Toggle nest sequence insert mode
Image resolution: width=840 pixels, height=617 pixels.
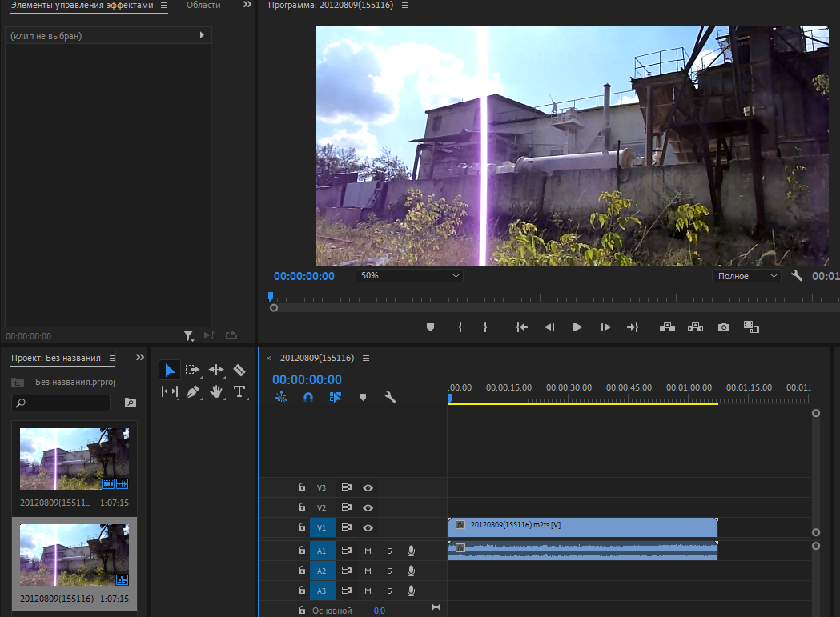point(281,397)
